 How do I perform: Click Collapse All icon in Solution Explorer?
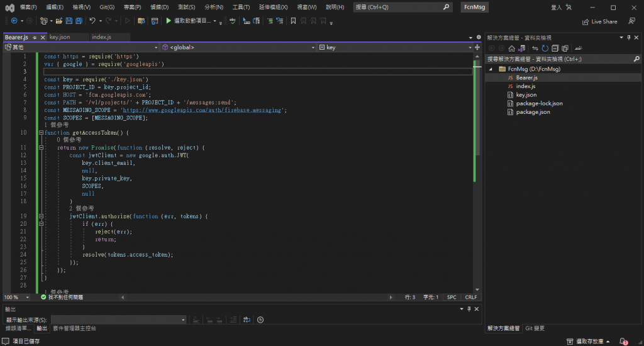(x=555, y=48)
